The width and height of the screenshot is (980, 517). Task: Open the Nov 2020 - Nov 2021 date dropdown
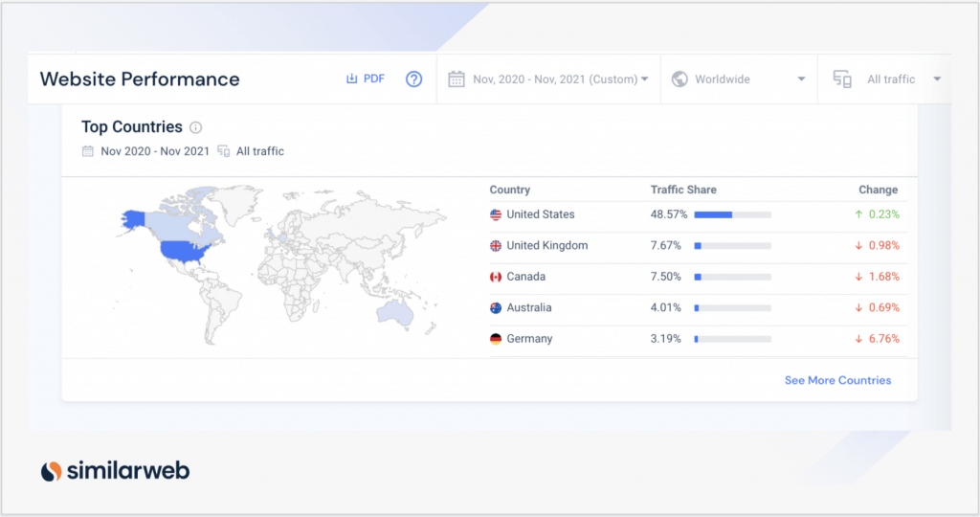pos(560,79)
